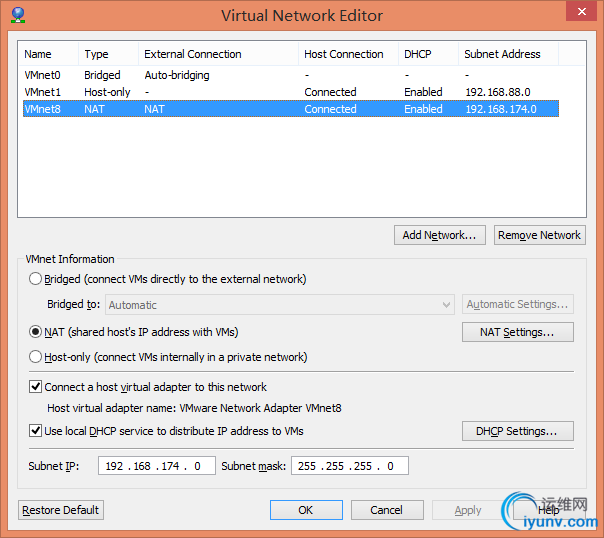
Task: Click the Help button
Action: click(549, 510)
